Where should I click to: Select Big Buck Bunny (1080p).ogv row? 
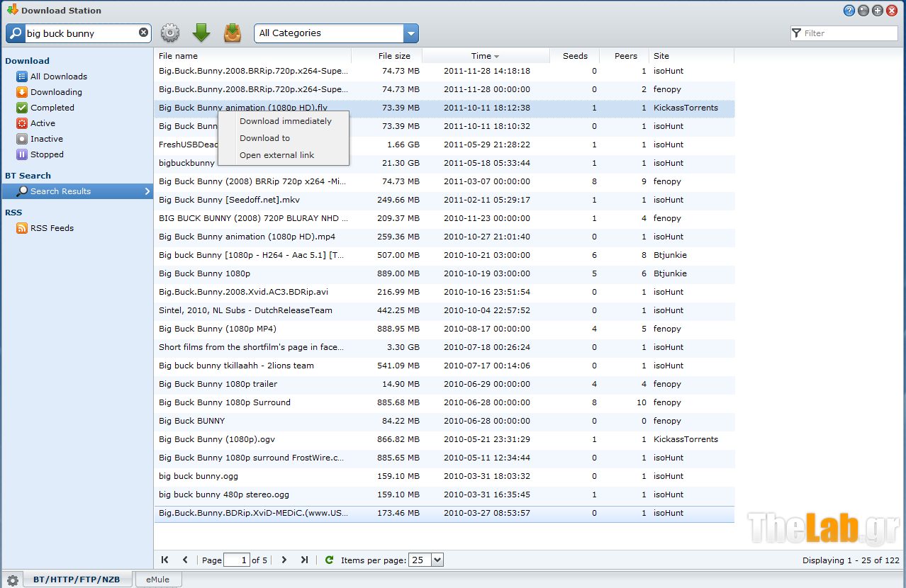[444, 439]
